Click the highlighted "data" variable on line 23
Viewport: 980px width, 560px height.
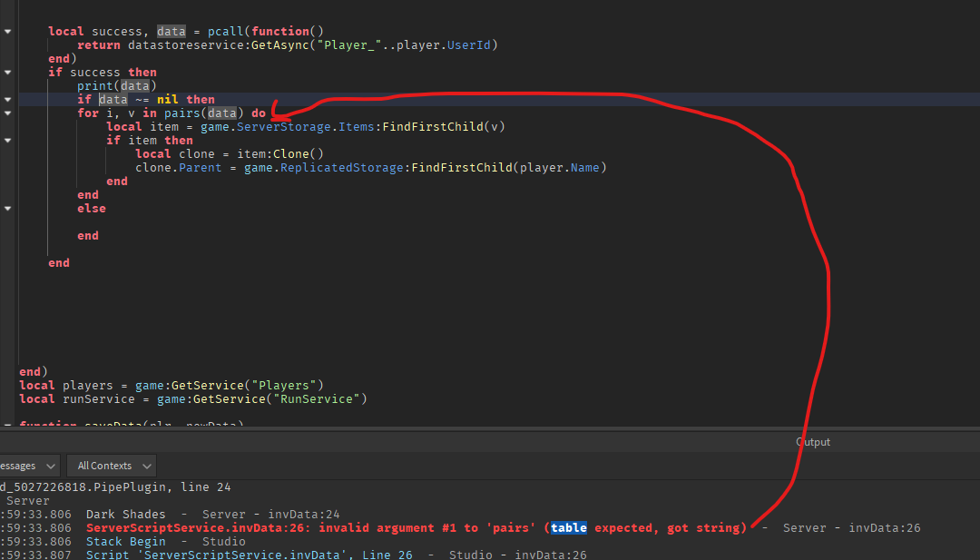click(x=113, y=99)
